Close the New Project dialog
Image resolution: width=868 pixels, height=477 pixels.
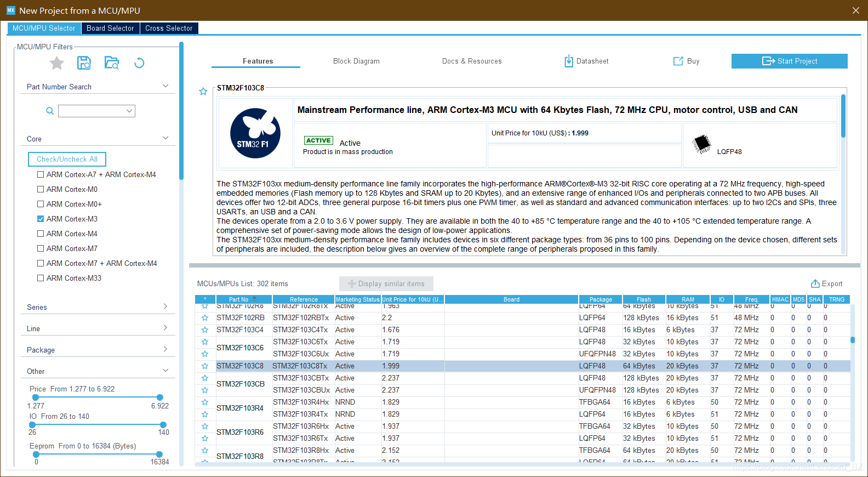[x=855, y=10]
